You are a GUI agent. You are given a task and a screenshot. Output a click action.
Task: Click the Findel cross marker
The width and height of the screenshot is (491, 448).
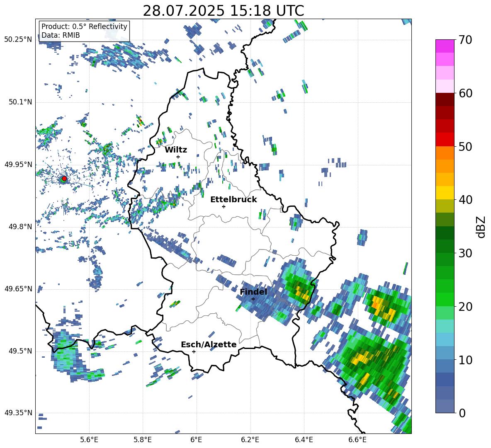(253, 299)
